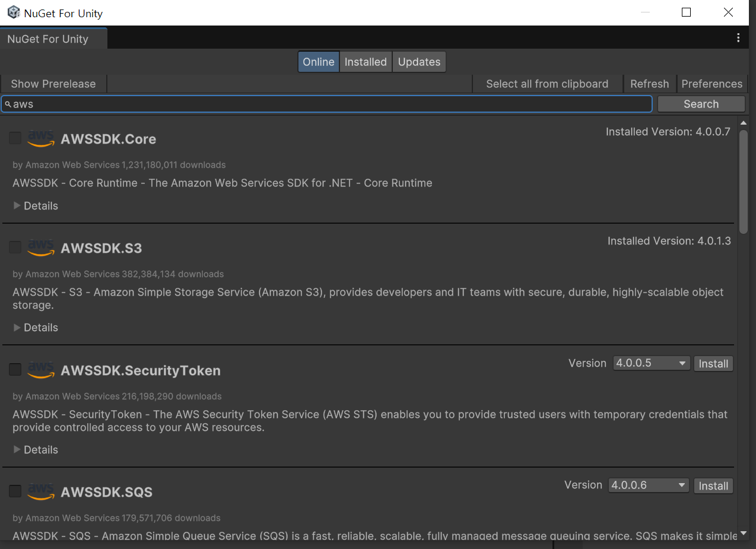This screenshot has height=549, width=756.
Task: Expand Details for AWSSDK.S3
Action: (36, 328)
